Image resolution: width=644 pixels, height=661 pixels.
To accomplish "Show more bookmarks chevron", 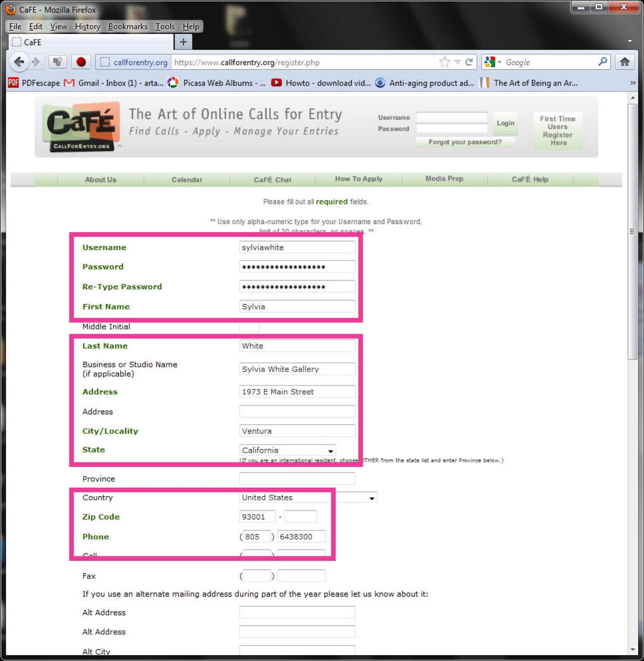I will click(x=633, y=83).
